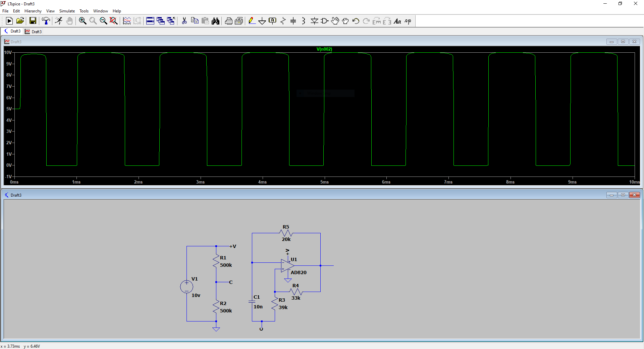Open the File menu

click(x=5, y=11)
